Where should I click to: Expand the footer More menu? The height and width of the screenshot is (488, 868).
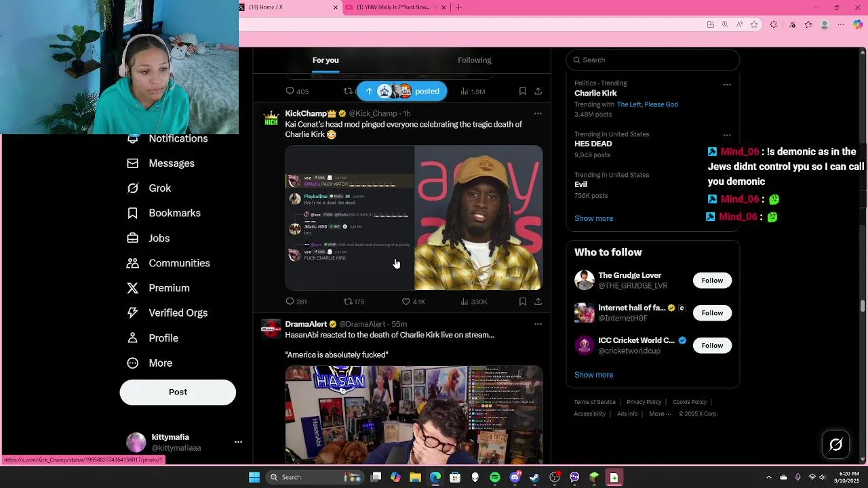point(660,414)
